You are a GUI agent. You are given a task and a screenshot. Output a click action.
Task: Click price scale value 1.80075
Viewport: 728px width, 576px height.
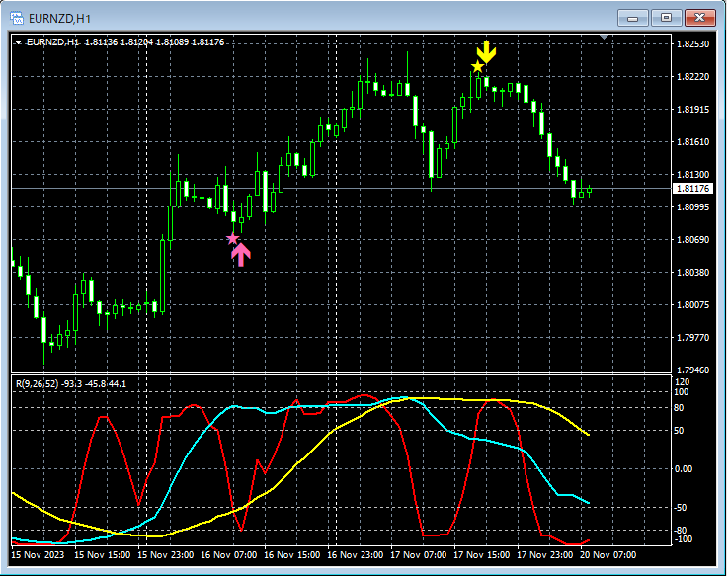(692, 304)
